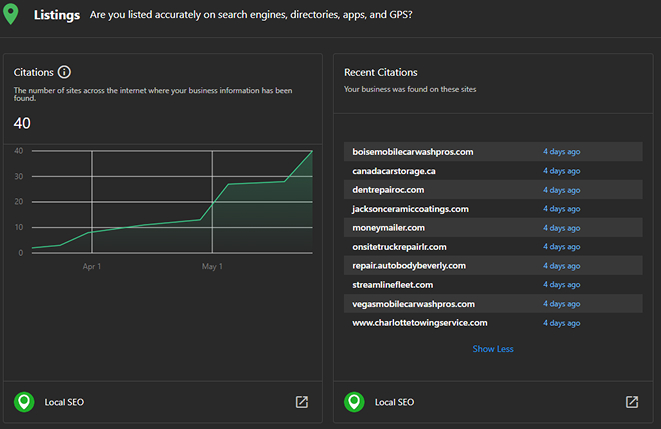
Task: Click "4 days ago" beside dentrepairoc.com
Action: pyautogui.click(x=561, y=190)
